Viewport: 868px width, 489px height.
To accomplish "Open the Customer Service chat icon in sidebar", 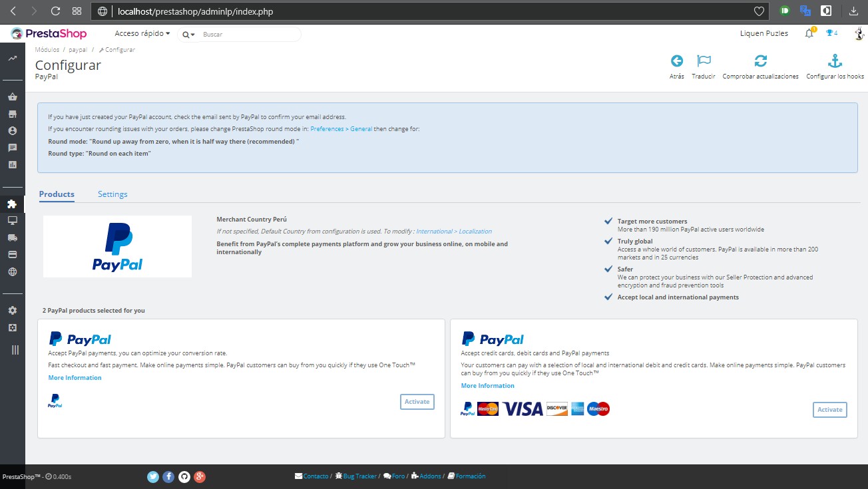I will 13,148.
